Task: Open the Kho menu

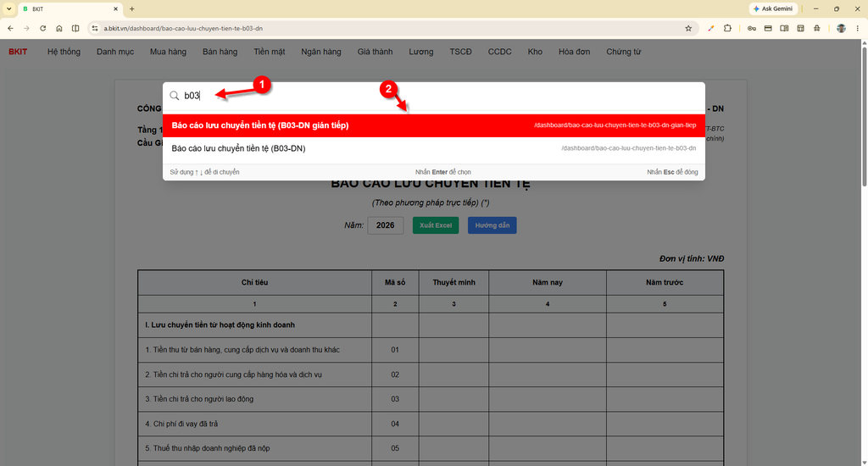Action: coord(535,52)
